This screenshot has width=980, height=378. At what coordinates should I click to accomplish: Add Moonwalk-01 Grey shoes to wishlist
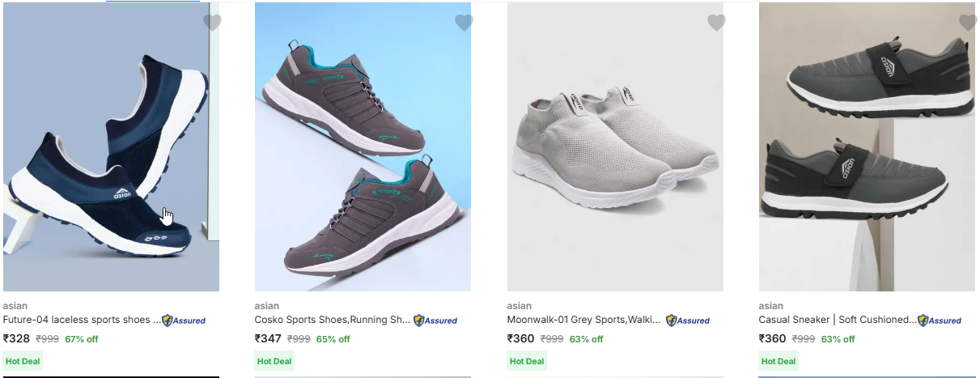[x=716, y=23]
